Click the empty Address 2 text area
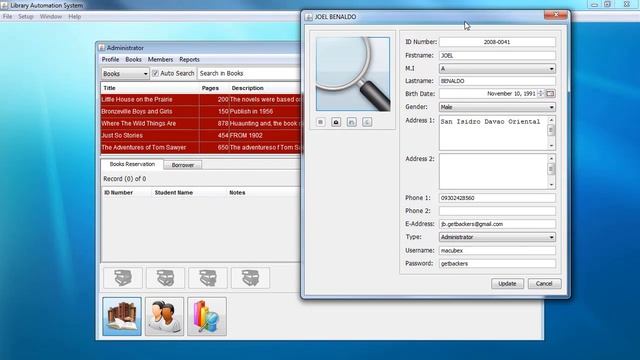 pos(493,171)
